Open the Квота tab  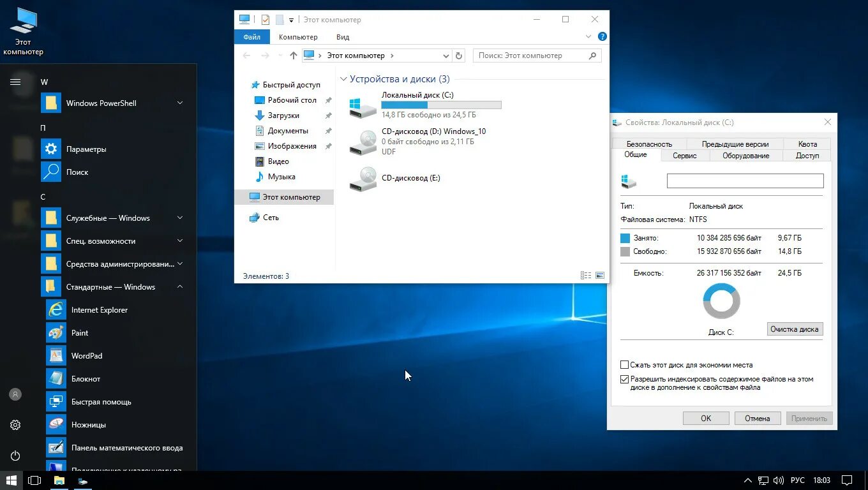[x=807, y=144]
